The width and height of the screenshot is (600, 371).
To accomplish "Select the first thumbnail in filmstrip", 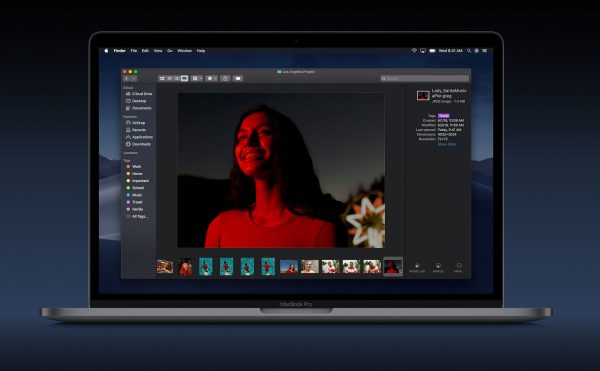I will click(165, 267).
